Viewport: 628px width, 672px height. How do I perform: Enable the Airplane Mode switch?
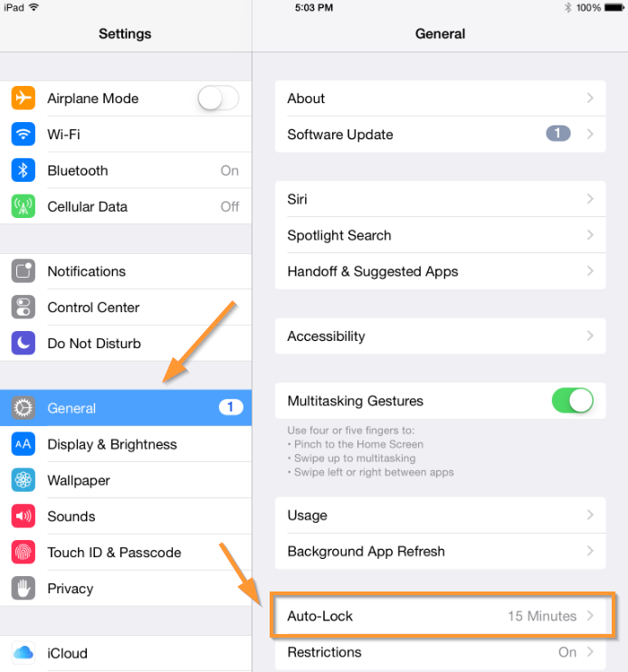(218, 99)
